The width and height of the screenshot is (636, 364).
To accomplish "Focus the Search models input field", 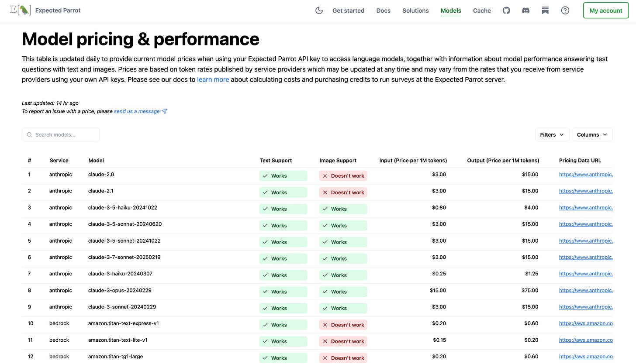I will [61, 134].
